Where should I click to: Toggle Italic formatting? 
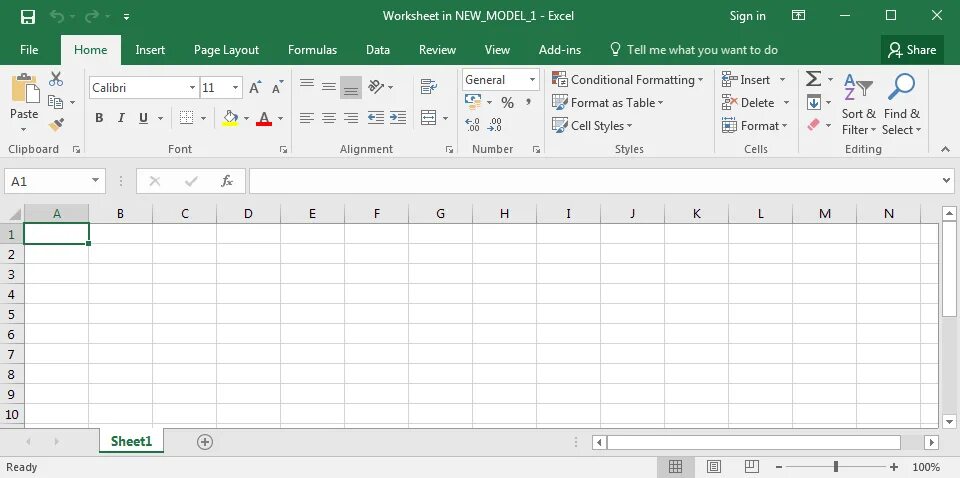[121, 118]
